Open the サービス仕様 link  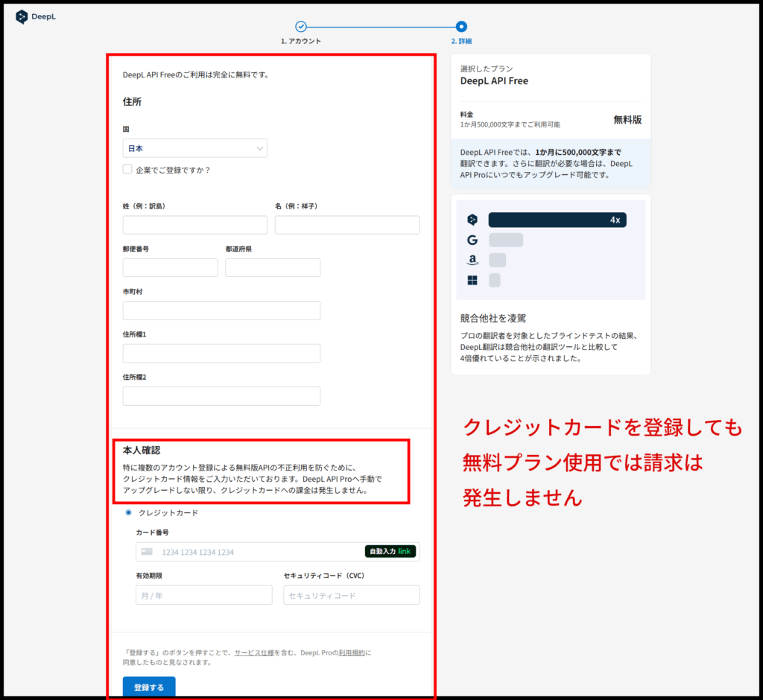pos(254,653)
